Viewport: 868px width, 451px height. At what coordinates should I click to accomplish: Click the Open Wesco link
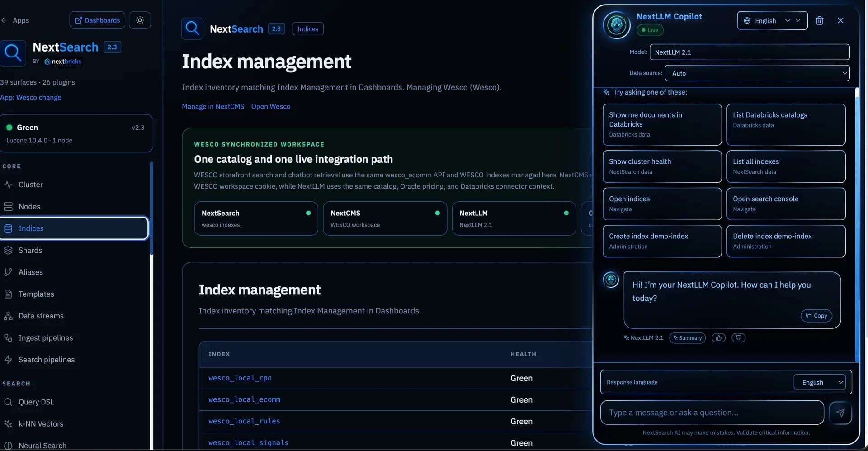click(271, 106)
